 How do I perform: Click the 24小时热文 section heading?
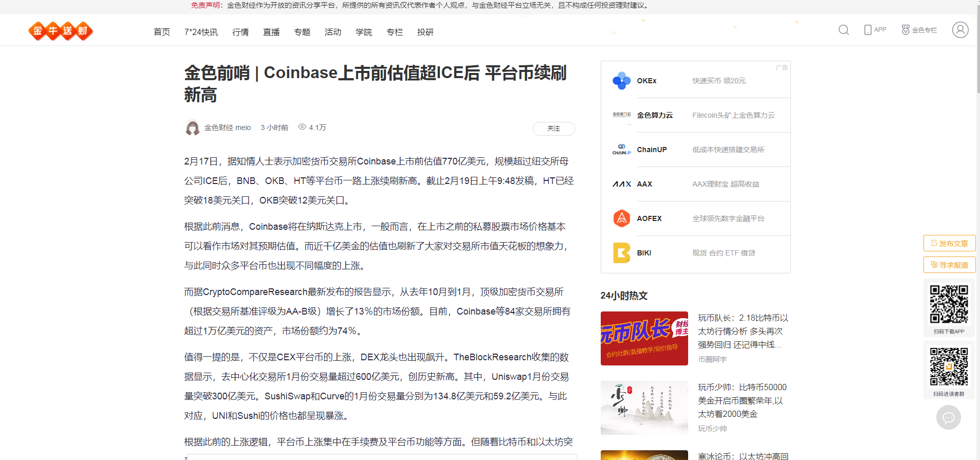point(624,296)
